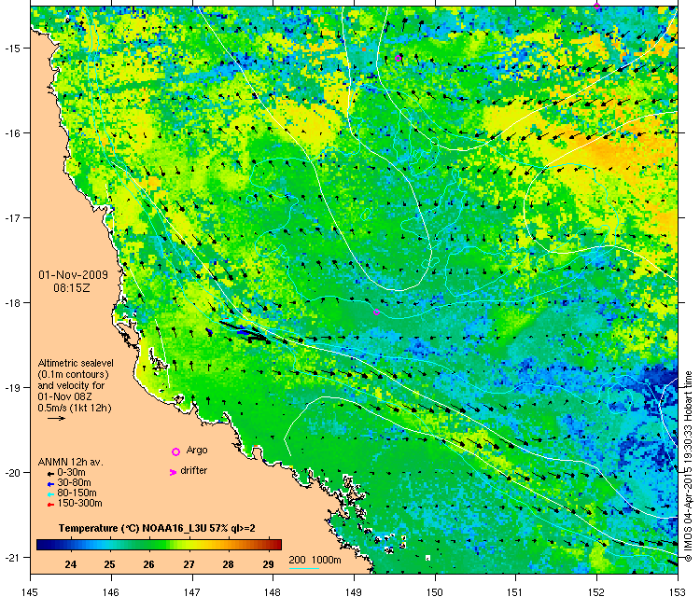Click the black 0-30m legend arrow
Screen dimensions: 700x597
point(50,474)
